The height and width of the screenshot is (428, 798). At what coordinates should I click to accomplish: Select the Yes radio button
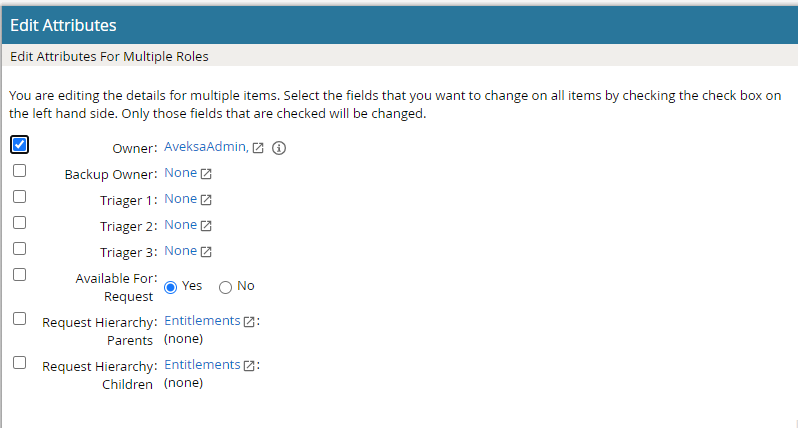pos(171,287)
